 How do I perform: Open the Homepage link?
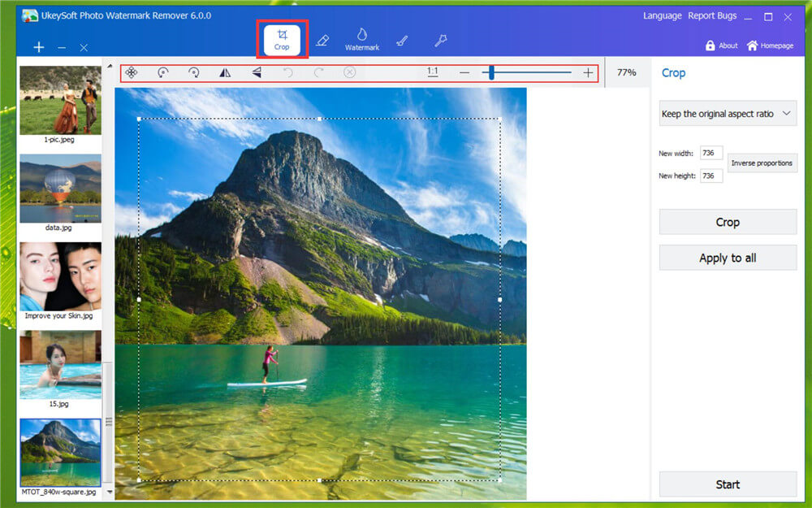[770, 46]
